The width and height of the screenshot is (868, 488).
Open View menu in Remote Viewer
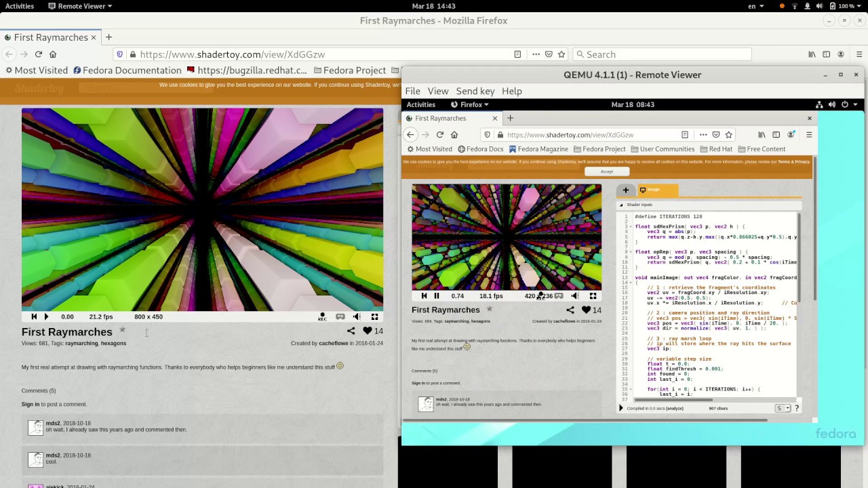(x=437, y=91)
